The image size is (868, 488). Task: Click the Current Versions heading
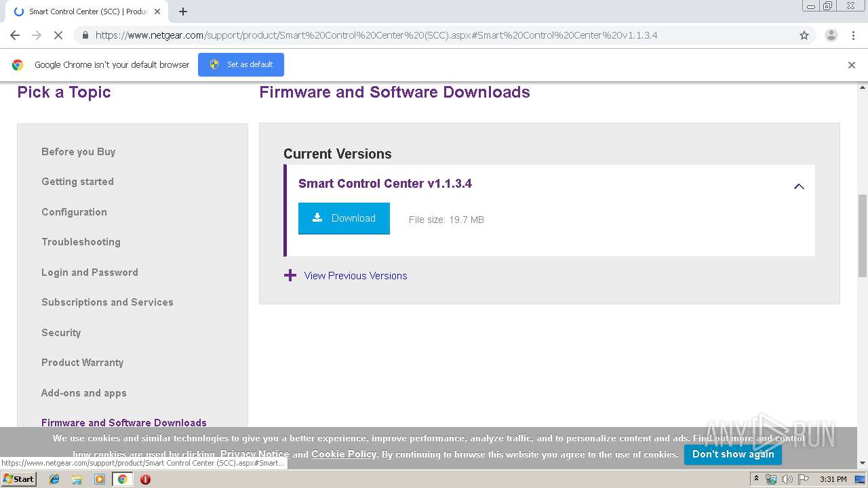pyautogui.click(x=338, y=154)
